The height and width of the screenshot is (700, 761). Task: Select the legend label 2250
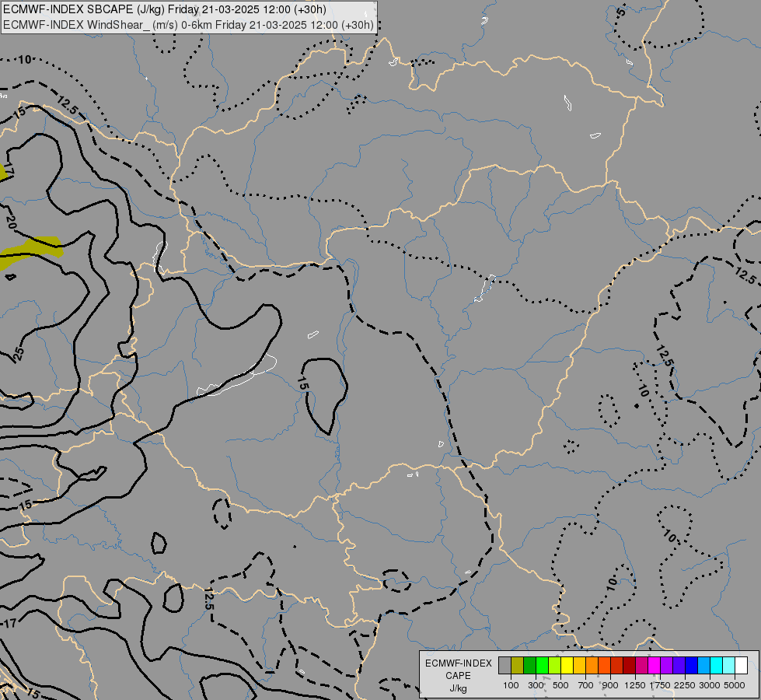point(685,685)
